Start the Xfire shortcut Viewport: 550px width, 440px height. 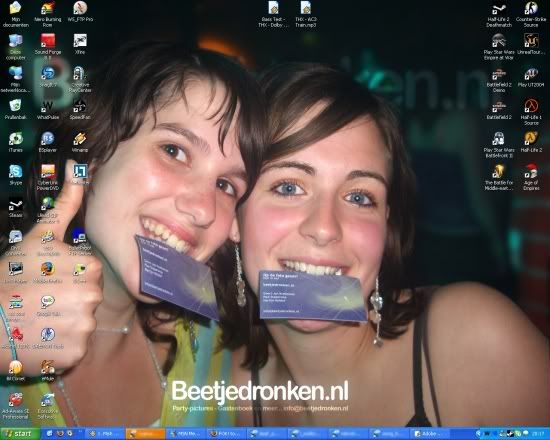80,44
